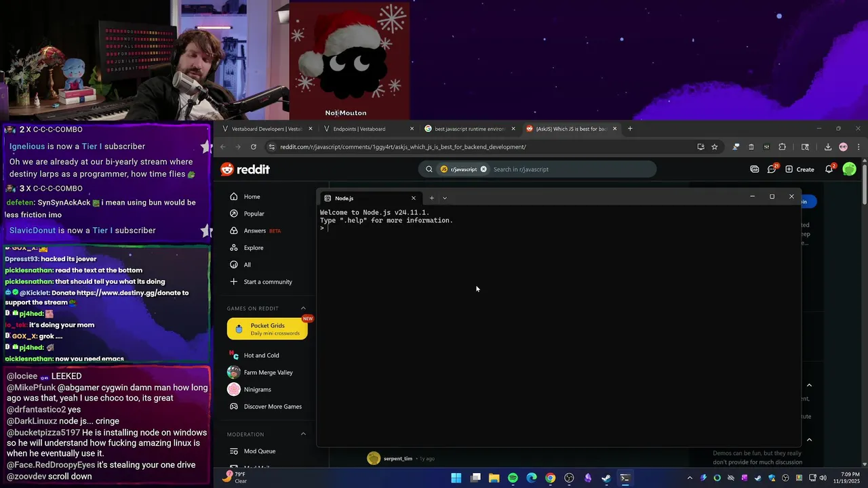Select the Node.js terminal tab
868x488 pixels.
pos(370,198)
